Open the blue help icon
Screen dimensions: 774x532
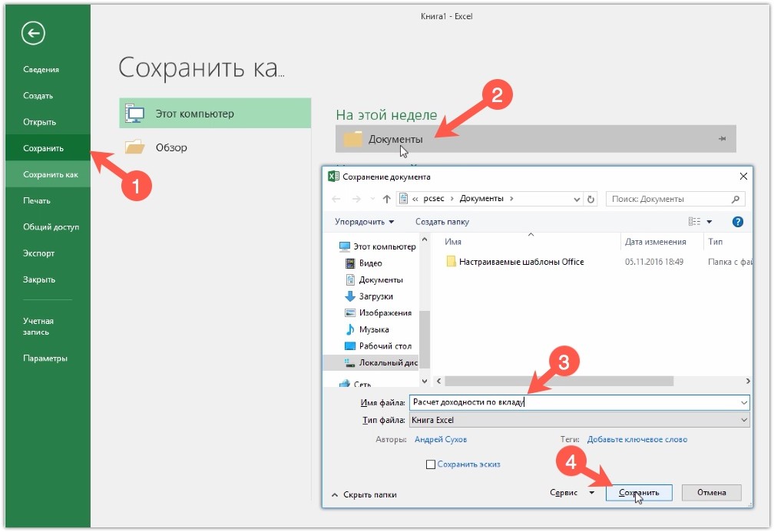(737, 222)
